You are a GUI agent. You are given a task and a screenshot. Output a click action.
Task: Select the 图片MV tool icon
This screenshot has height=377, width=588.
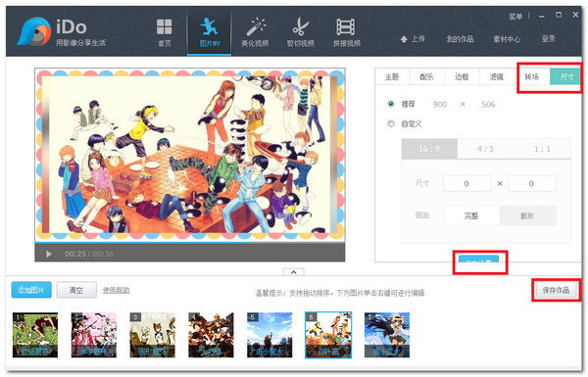tap(210, 32)
